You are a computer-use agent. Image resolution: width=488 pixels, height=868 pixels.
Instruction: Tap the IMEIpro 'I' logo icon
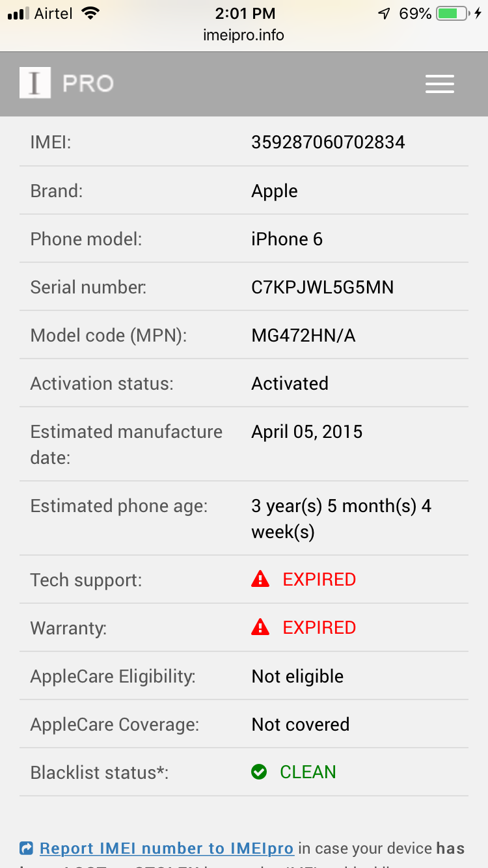click(x=35, y=83)
